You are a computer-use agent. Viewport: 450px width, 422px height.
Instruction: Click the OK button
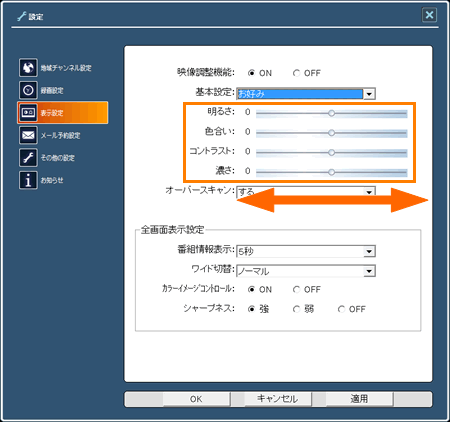coord(196,399)
